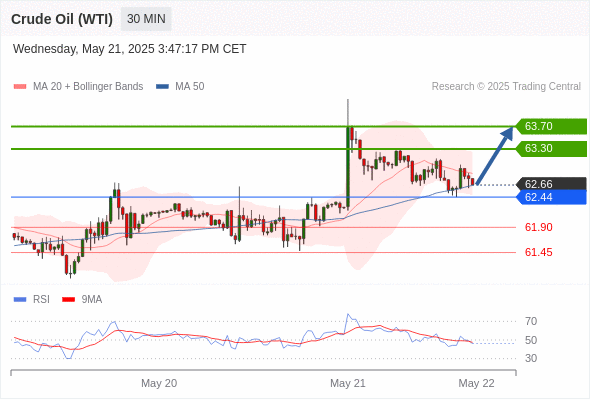The height and width of the screenshot is (400, 590).
Task: Click the 62.44 blue pivot tag
Action: point(551,197)
